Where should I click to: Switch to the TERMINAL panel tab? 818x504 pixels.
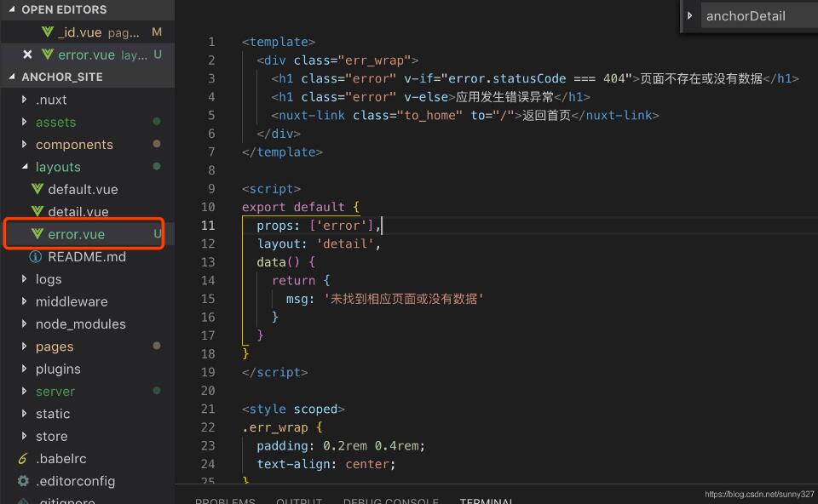click(487, 501)
